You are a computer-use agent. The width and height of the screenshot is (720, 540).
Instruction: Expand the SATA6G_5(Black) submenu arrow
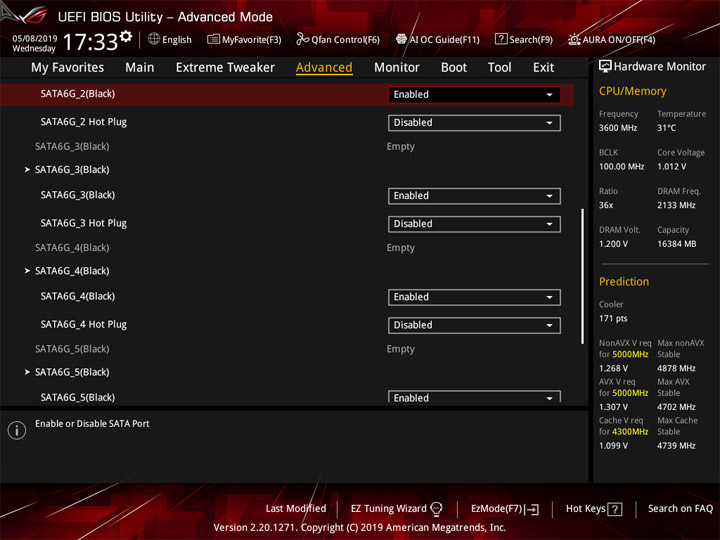[27, 372]
